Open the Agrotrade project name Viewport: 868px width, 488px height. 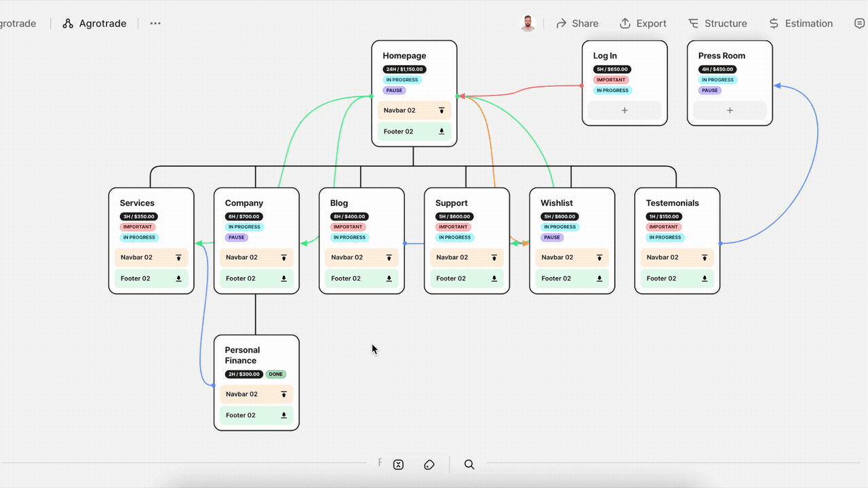point(102,23)
